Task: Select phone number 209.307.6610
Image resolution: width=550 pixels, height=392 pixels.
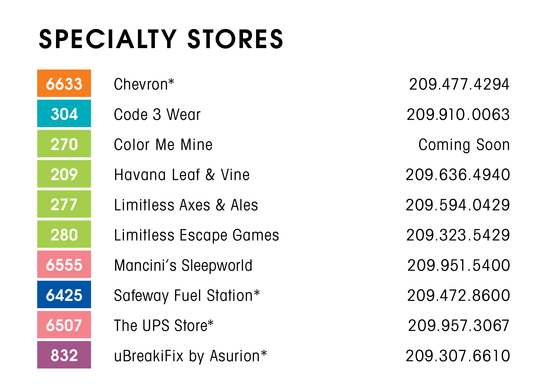Action: (458, 356)
